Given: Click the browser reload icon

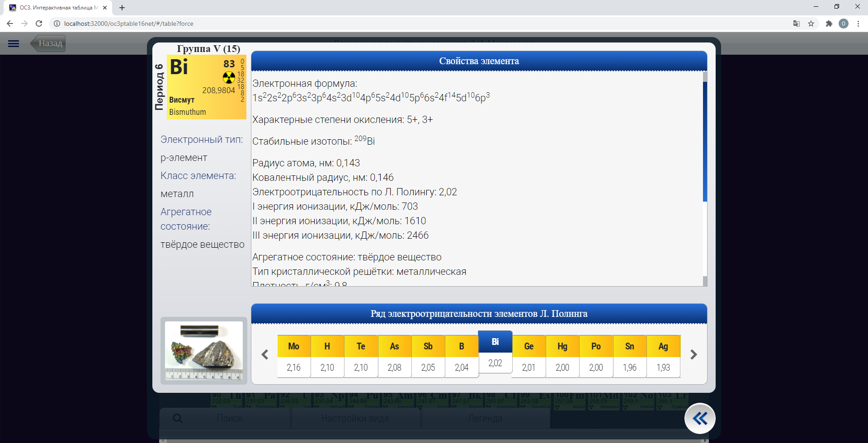Looking at the screenshot, I should (39, 24).
